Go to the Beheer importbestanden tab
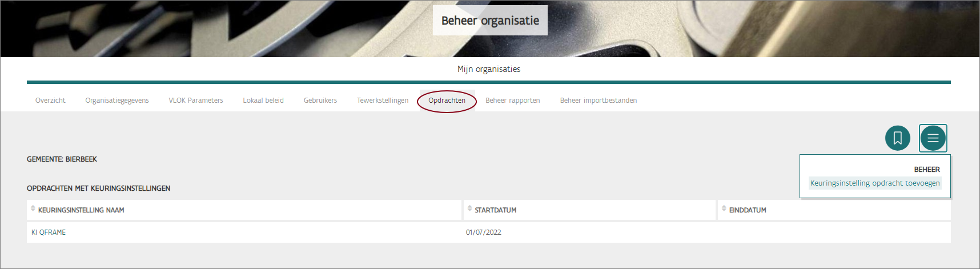The height and width of the screenshot is (269, 980). coord(598,101)
